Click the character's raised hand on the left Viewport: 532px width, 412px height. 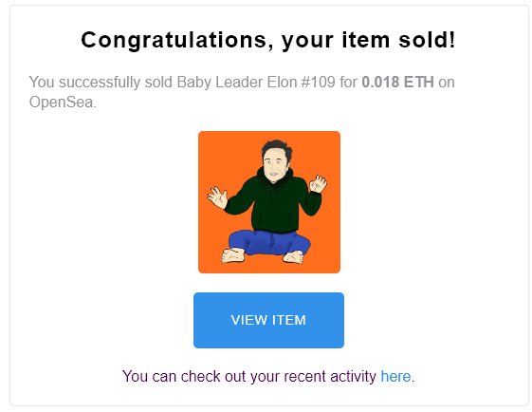[217, 197]
